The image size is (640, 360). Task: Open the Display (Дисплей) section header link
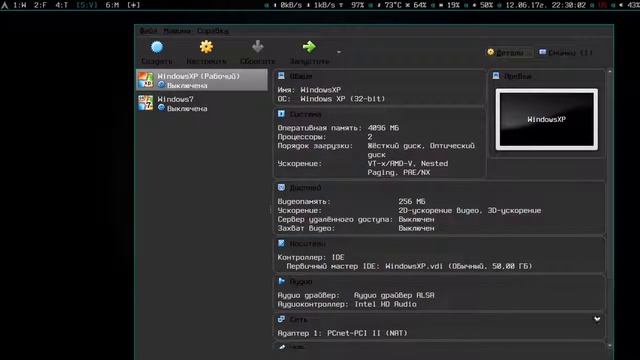pyautogui.click(x=305, y=188)
